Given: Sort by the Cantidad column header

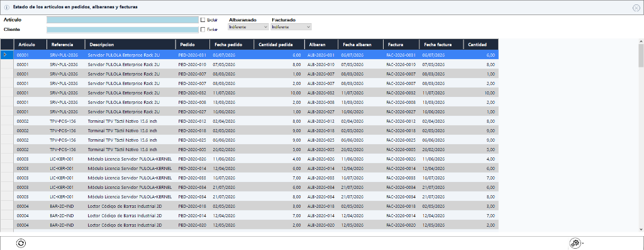Looking at the screenshot, I should (481, 45).
